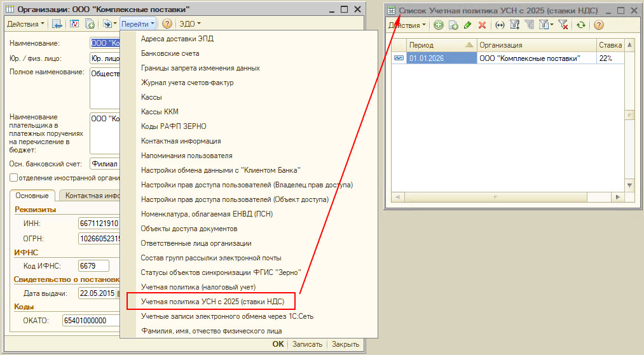Screen dimensions: 644x355
Task: Open Журнал учета счетов-фактур
Action: pos(188,83)
